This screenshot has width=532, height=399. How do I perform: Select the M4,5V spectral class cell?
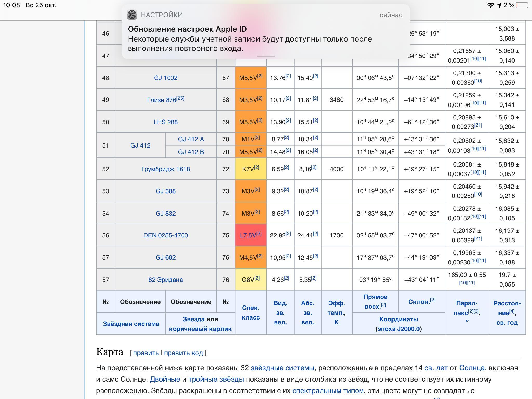251,257
